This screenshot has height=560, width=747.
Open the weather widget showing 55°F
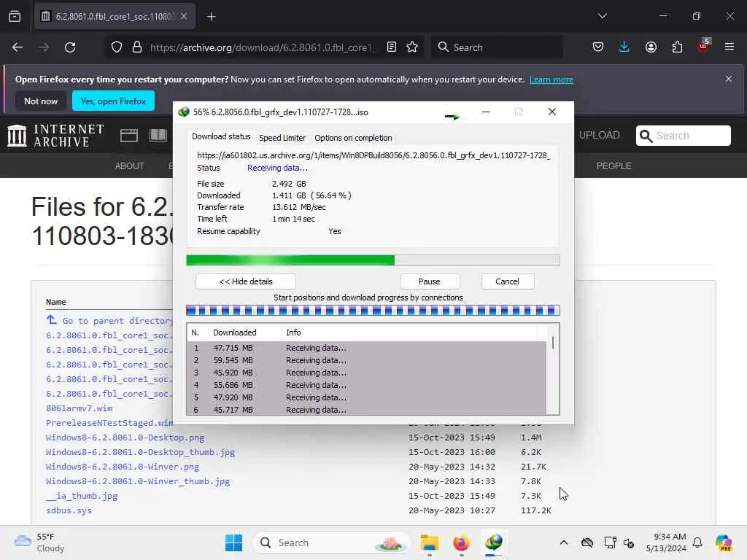pyautogui.click(x=39, y=542)
